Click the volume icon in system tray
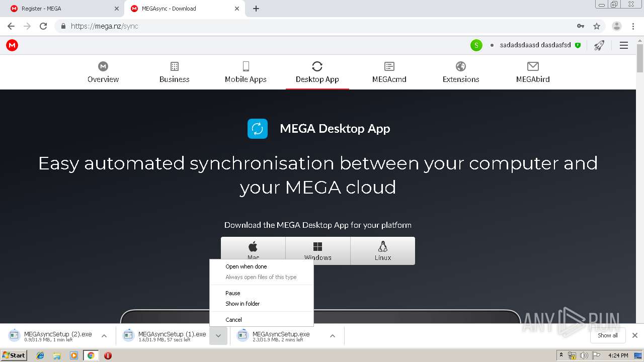This screenshot has height=362, width=644. pos(584,355)
